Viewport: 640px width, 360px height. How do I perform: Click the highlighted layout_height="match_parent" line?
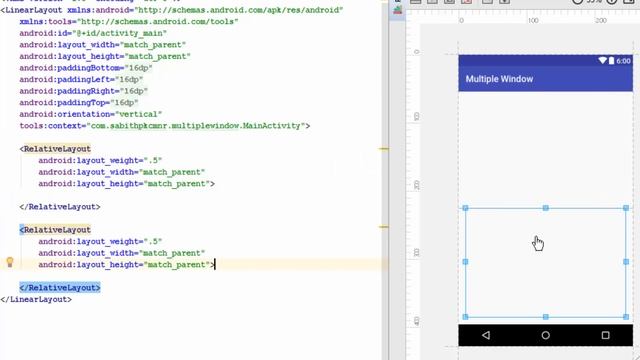click(127, 264)
